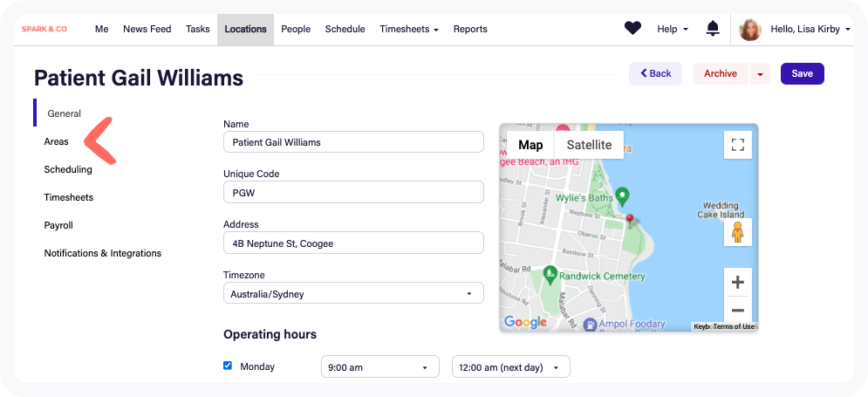Open the notifications bell
This screenshot has height=397, width=868.
click(x=713, y=29)
